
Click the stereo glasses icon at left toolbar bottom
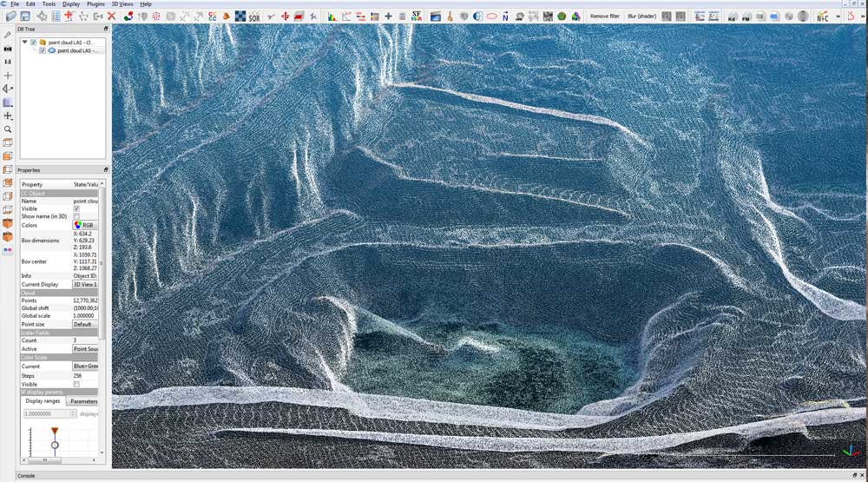coord(8,250)
